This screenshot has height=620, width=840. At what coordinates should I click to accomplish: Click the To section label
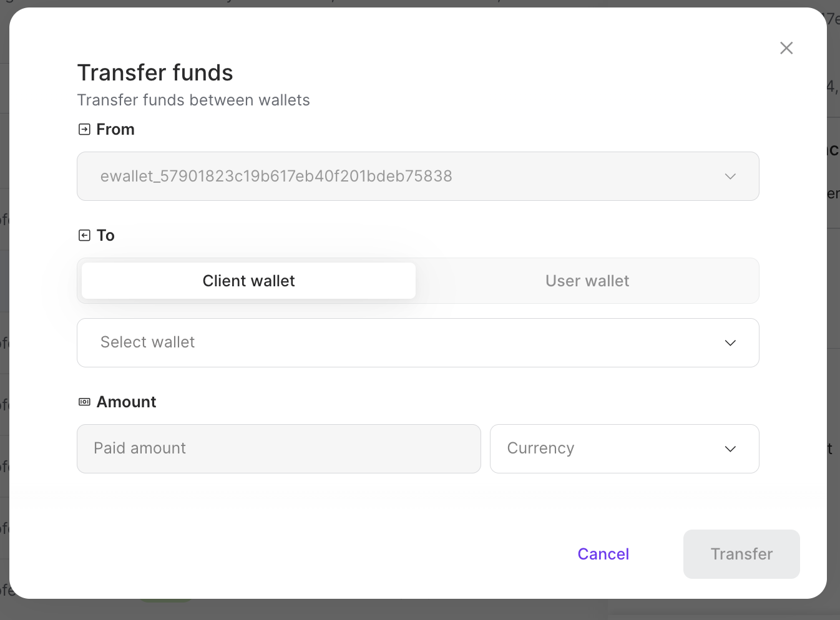tap(105, 235)
